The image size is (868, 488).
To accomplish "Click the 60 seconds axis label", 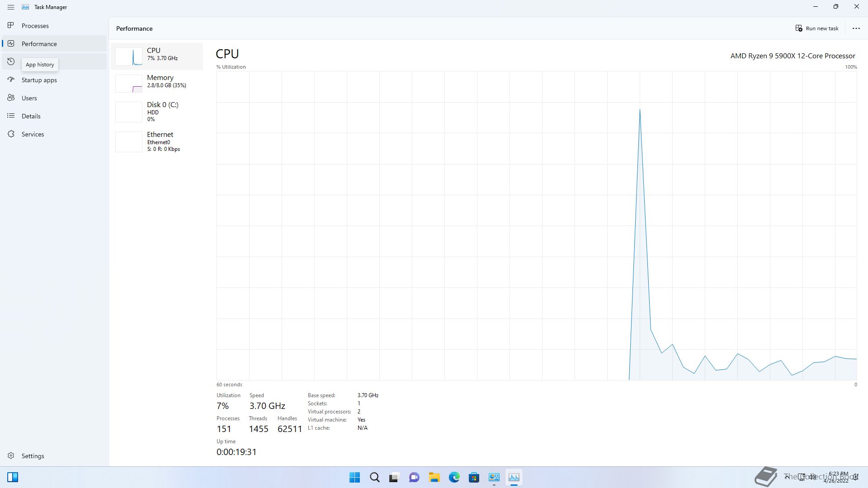I will click(x=229, y=385).
